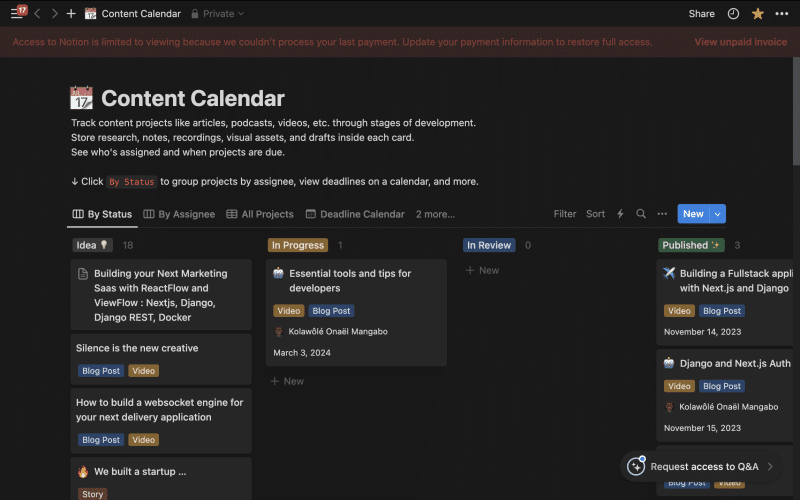Image resolution: width=800 pixels, height=500 pixels.
Task: Click the database search magnifier icon
Action: coord(641,214)
